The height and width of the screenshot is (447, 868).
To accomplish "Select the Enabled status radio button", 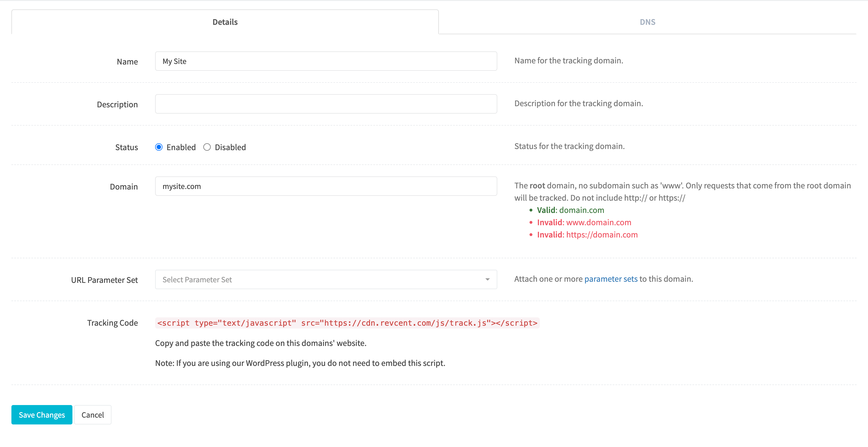I will pyautogui.click(x=159, y=147).
